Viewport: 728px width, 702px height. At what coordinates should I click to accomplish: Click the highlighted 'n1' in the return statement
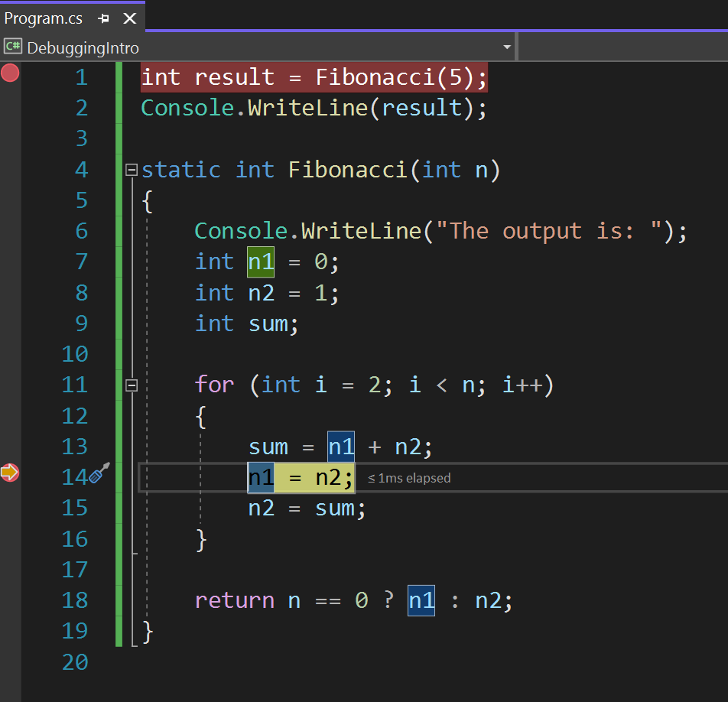click(x=421, y=601)
